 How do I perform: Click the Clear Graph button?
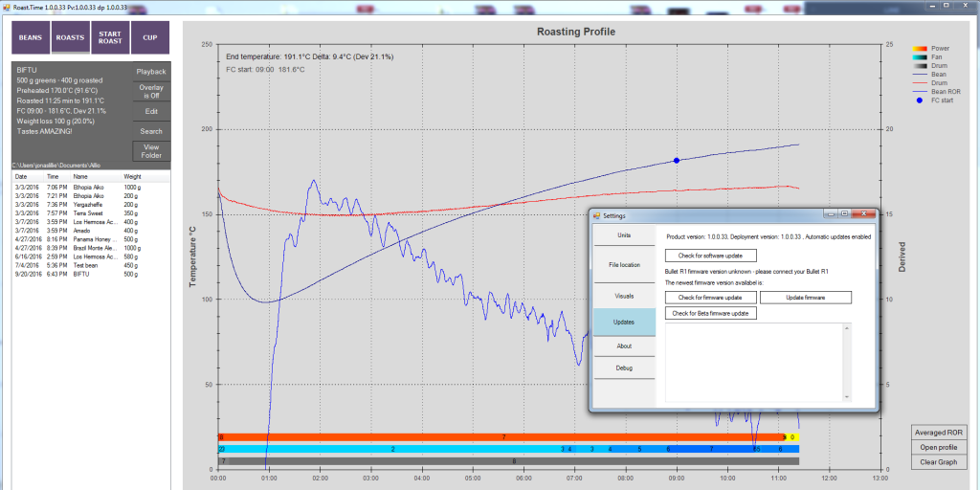coord(939,462)
